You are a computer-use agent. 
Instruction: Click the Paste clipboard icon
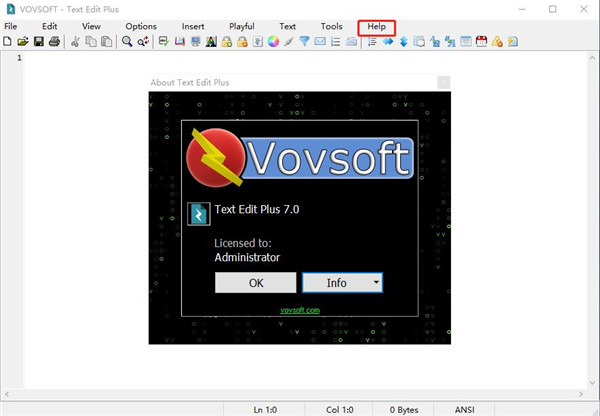[106, 41]
